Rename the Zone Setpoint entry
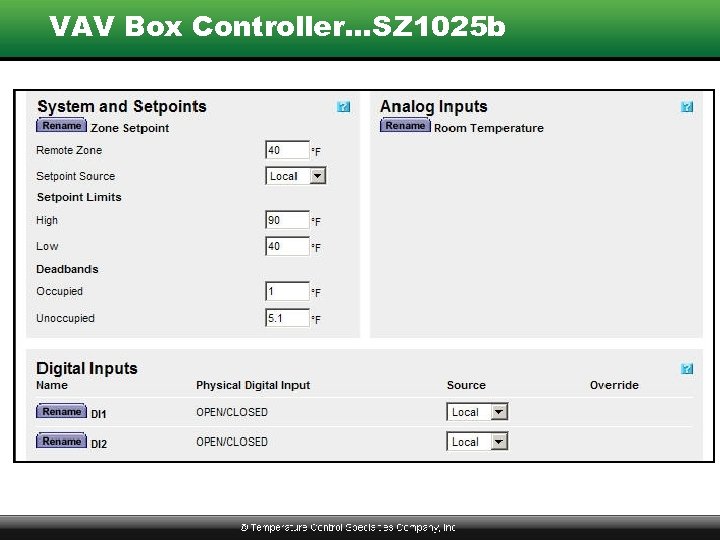The height and width of the screenshot is (540, 720). coord(62,125)
